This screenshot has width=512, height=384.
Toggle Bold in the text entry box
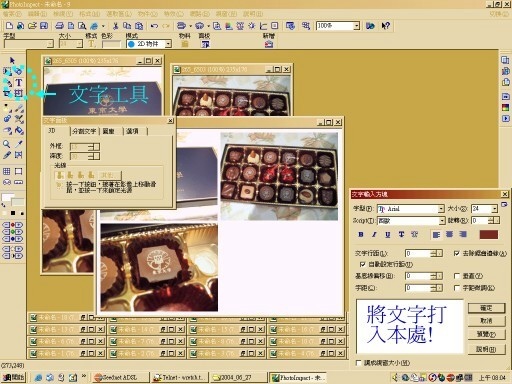pos(361,234)
